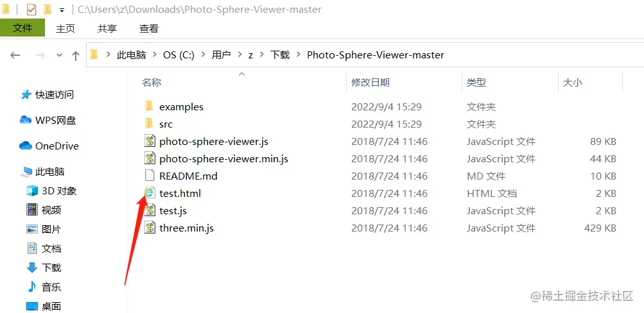The width and height of the screenshot is (644, 313).
Task: Select 3D 对象 in navigation pane
Action: [x=59, y=190]
